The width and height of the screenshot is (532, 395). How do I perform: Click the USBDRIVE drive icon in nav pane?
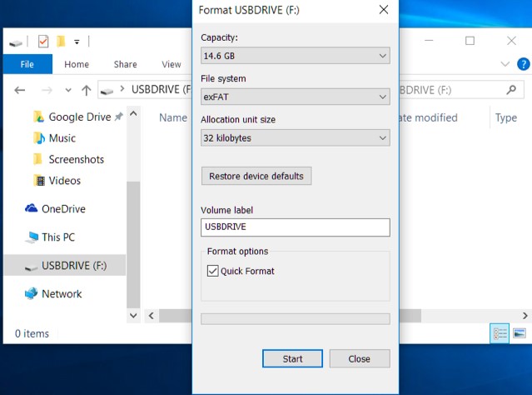[x=32, y=267]
